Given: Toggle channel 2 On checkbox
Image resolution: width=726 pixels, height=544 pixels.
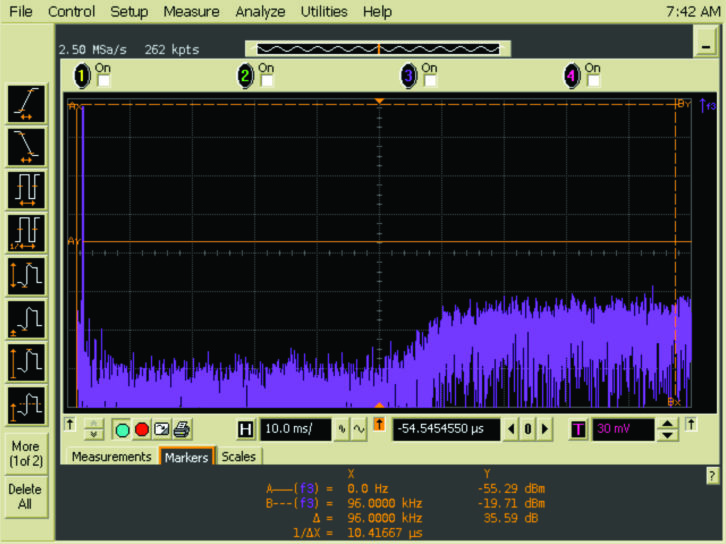Looking at the screenshot, I should tap(267, 81).
